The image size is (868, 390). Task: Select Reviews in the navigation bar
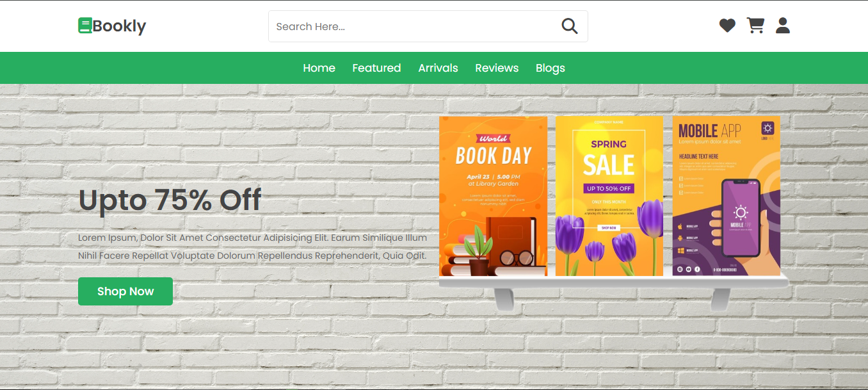497,68
